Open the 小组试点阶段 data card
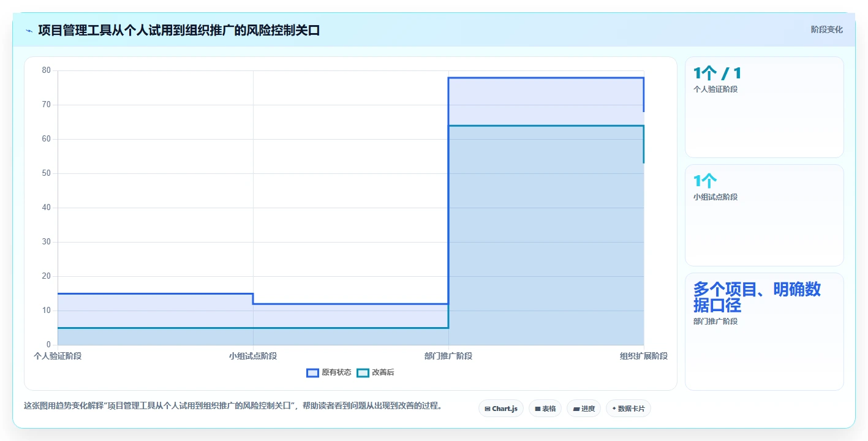Image resolution: width=868 pixels, height=441 pixels. (x=764, y=215)
